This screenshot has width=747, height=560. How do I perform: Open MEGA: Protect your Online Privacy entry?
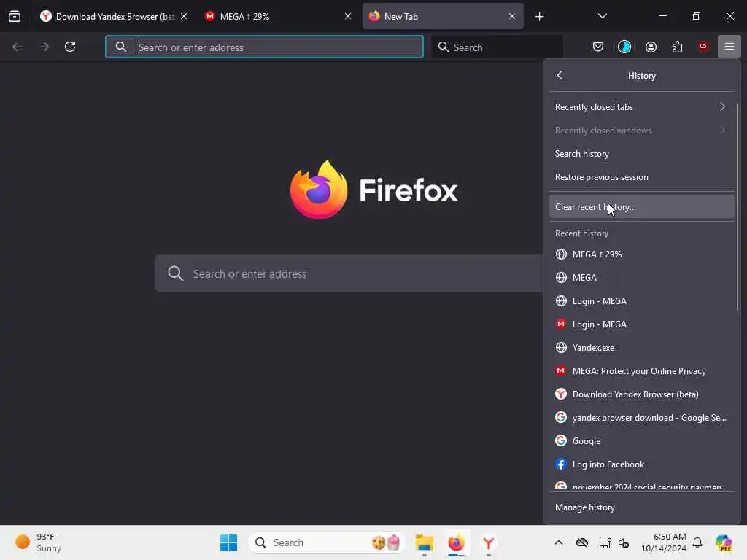click(x=641, y=370)
